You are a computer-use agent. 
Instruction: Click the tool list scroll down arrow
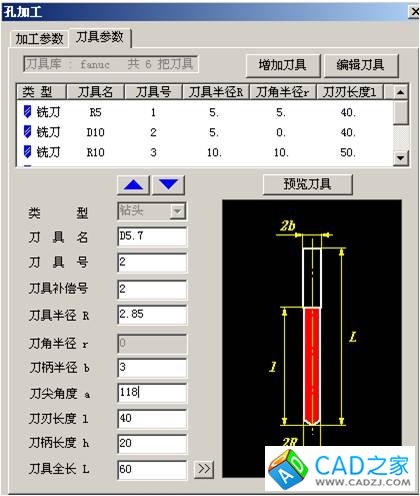pyautogui.click(x=400, y=158)
